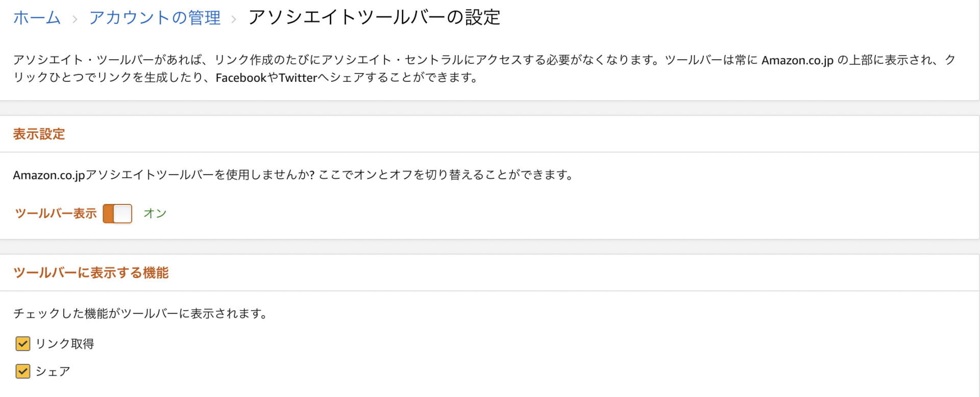The width and height of the screenshot is (980, 397).
Task: Click the ここでオンとオフを切り替える sentence
Action: [x=447, y=175]
